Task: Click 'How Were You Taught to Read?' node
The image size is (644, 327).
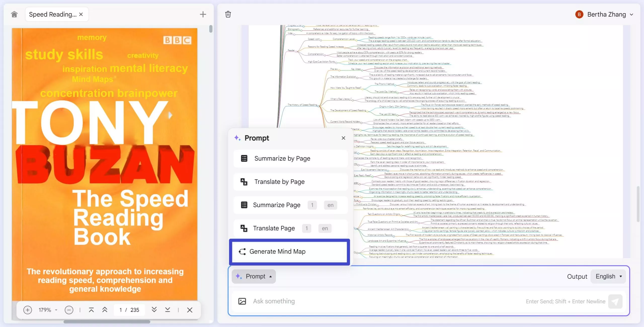Action: coord(346,88)
